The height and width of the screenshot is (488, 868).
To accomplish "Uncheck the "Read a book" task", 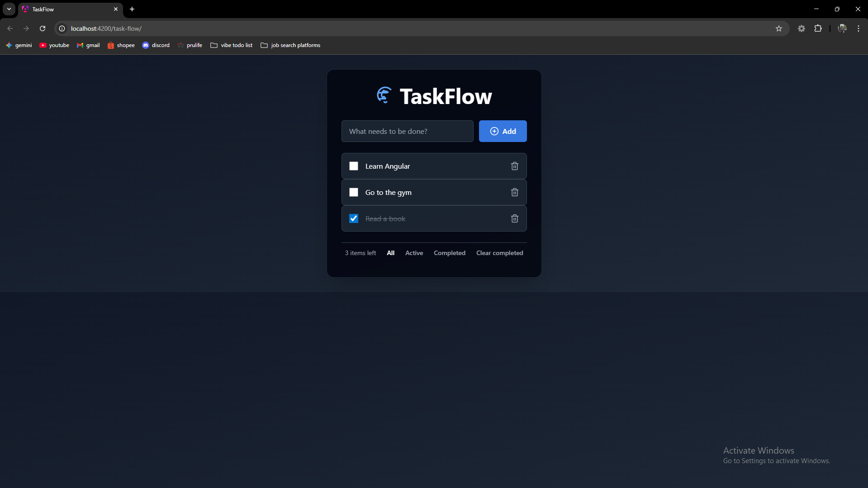I will (353, 218).
